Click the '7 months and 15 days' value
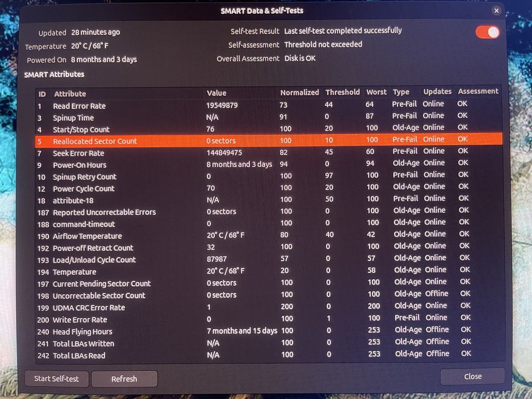The width and height of the screenshot is (532, 399). click(242, 331)
